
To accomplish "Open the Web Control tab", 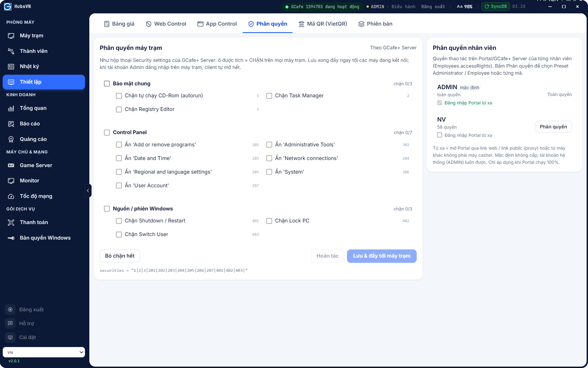I will tap(166, 24).
